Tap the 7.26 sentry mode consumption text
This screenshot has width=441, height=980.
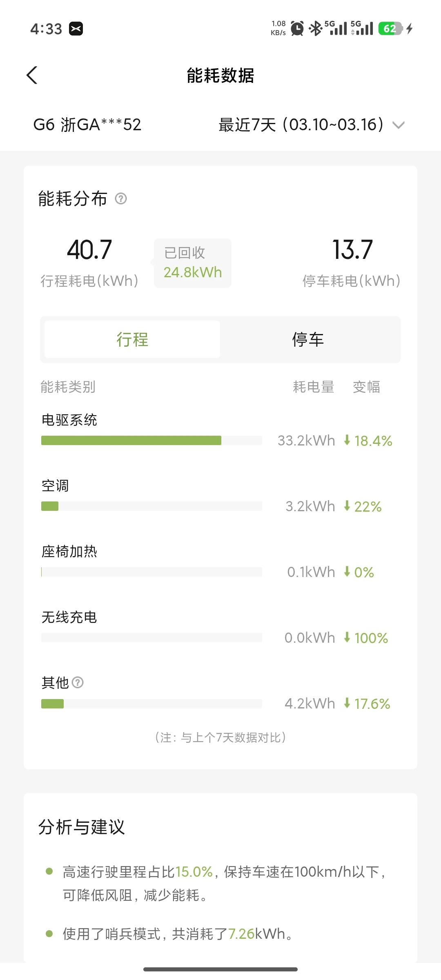241,934
